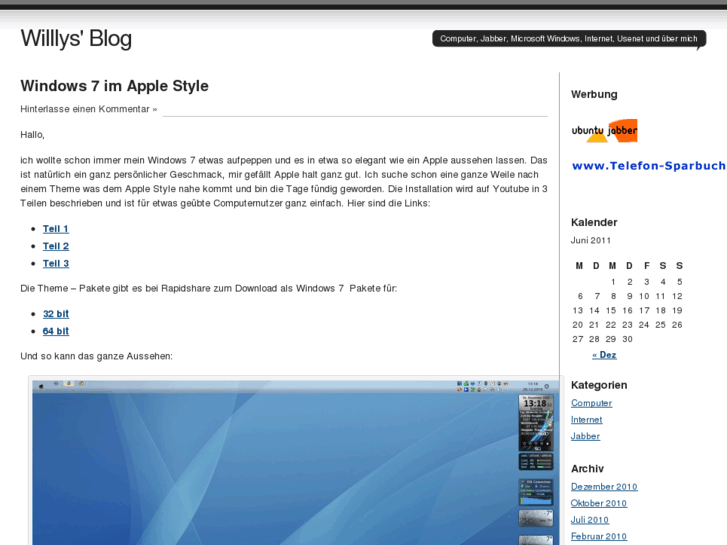Image resolution: width=727 pixels, height=545 pixels.
Task: Enlarge the Apple-style desktop screenshot thumbnail
Action: pos(295,462)
